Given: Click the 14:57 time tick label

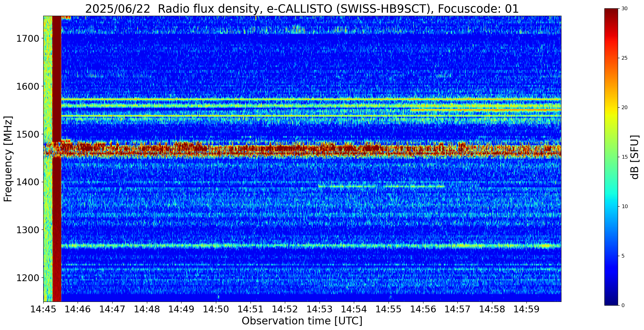Looking at the screenshot, I should (457, 309).
